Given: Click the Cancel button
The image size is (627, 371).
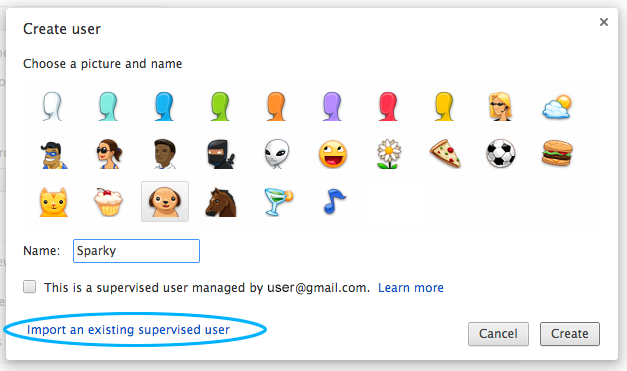Looking at the screenshot, I should pos(498,334).
